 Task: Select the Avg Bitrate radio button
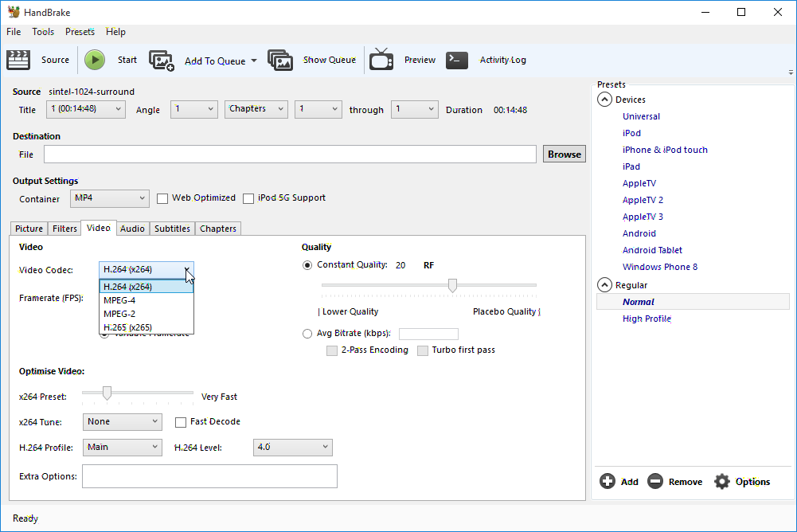pyautogui.click(x=307, y=334)
